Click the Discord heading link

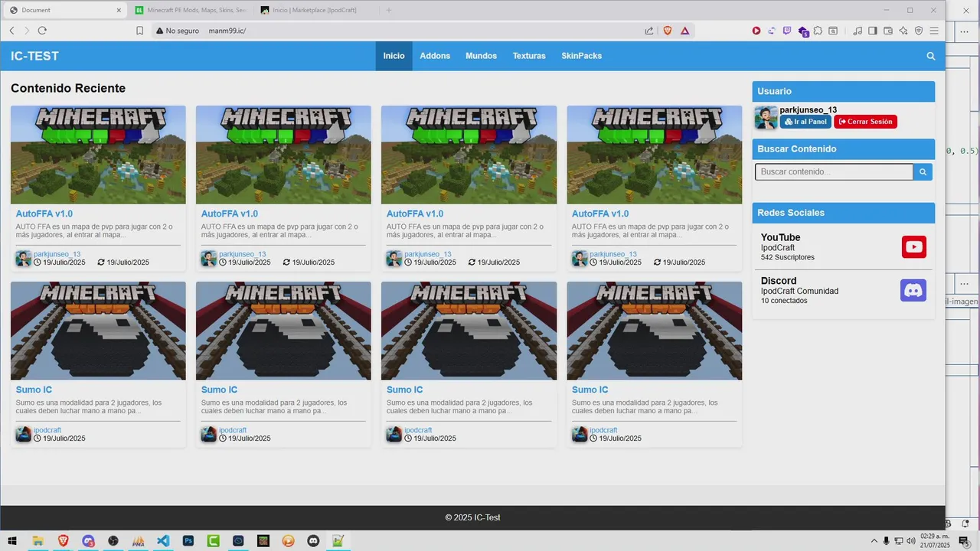(779, 281)
